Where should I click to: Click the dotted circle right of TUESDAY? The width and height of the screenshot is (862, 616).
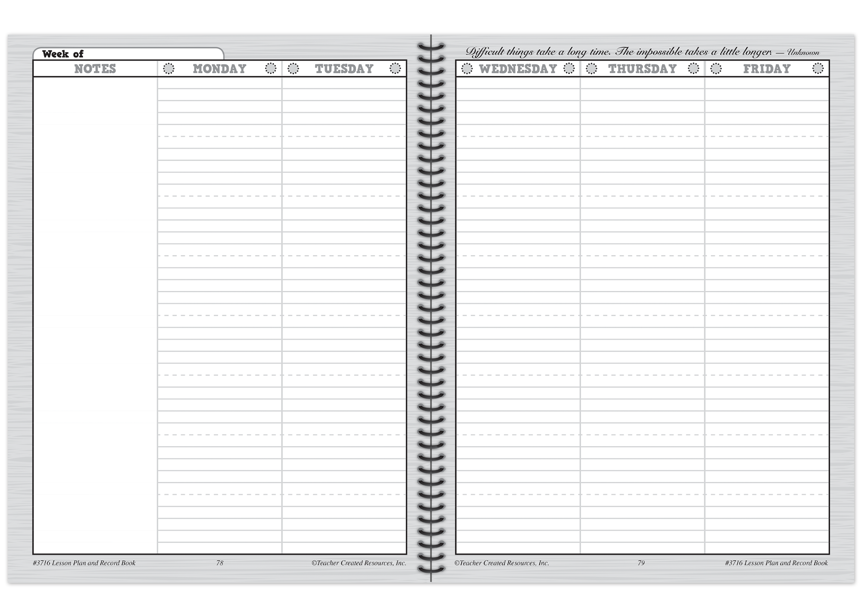pyautogui.click(x=395, y=69)
